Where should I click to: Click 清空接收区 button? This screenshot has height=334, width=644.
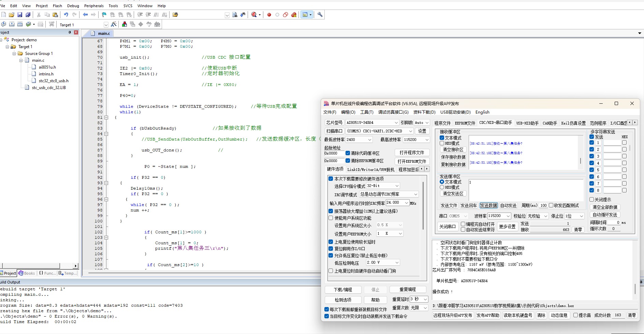tap(453, 149)
